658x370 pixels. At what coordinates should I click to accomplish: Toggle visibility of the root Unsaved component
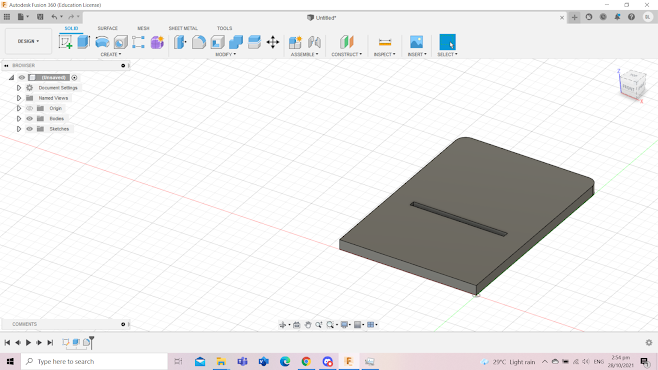(x=22, y=77)
